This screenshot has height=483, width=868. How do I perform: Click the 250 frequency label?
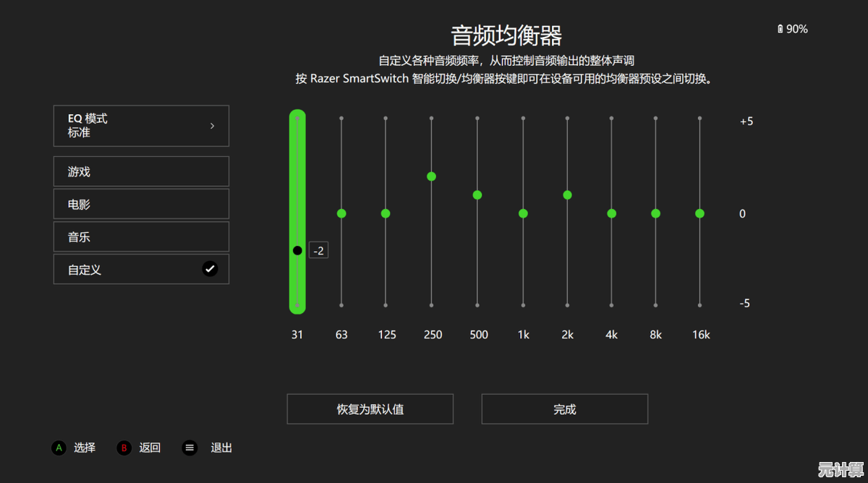coord(433,335)
